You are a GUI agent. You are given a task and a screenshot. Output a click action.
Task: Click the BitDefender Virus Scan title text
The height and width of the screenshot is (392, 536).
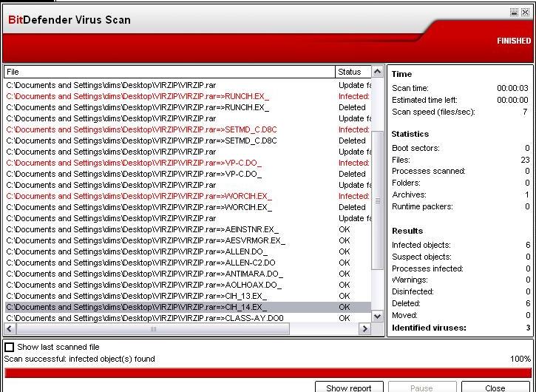click(69, 20)
